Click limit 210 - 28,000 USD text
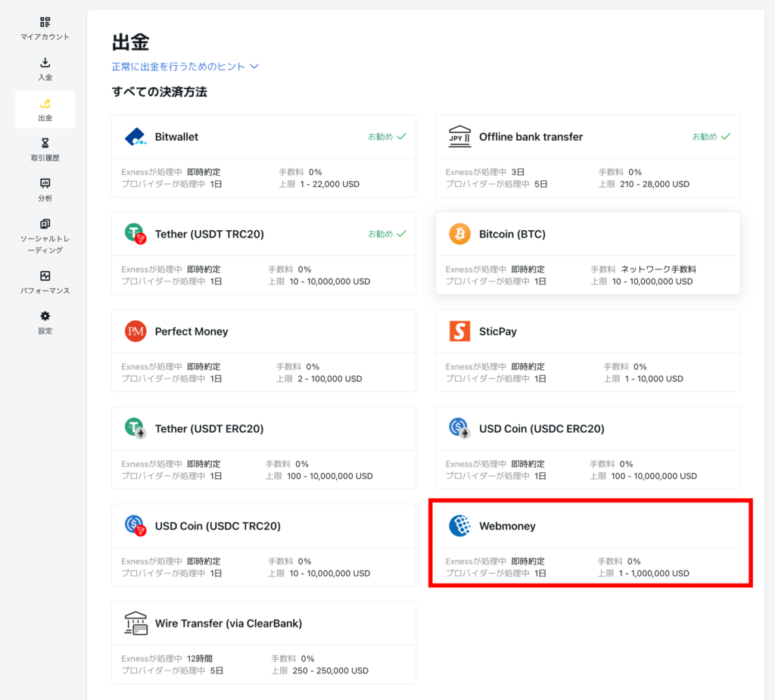This screenshot has height=700, width=775. click(x=655, y=184)
